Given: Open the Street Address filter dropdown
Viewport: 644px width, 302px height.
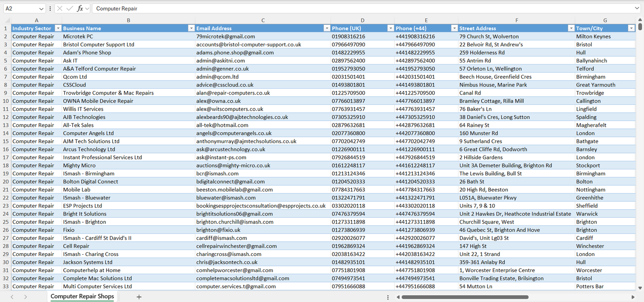Looking at the screenshot, I should pyautogui.click(x=571, y=28).
